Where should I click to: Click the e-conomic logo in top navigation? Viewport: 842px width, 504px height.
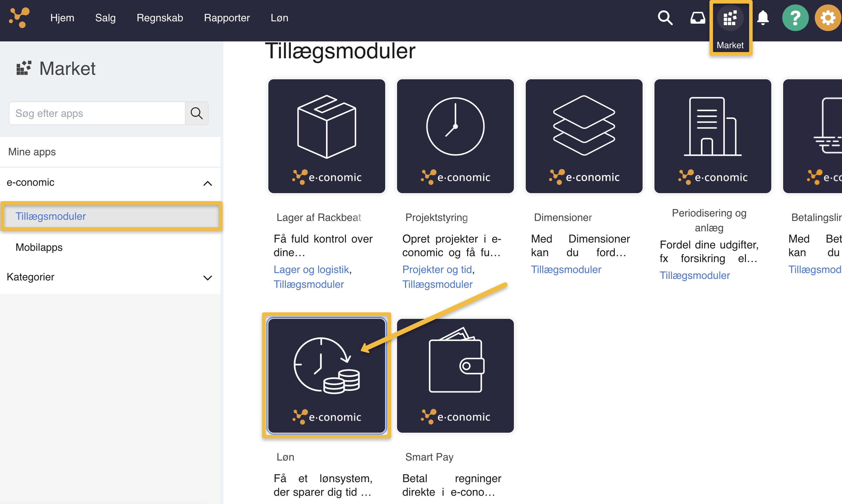tap(19, 18)
